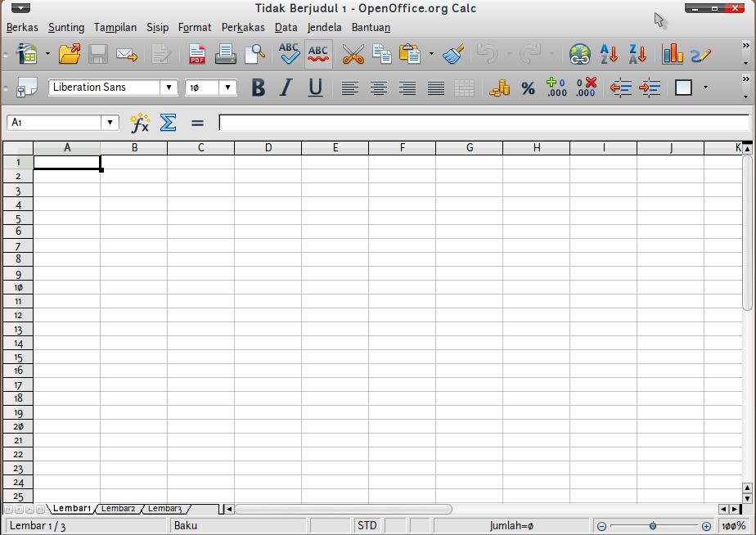Add a decimal place

[x=556, y=88]
